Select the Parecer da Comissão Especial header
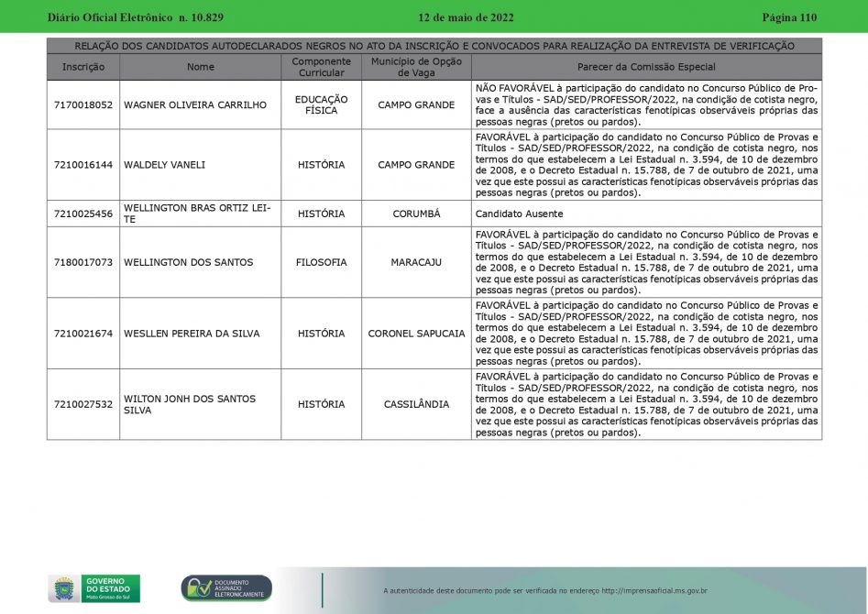Screen dimensions: 868x614 [646, 67]
